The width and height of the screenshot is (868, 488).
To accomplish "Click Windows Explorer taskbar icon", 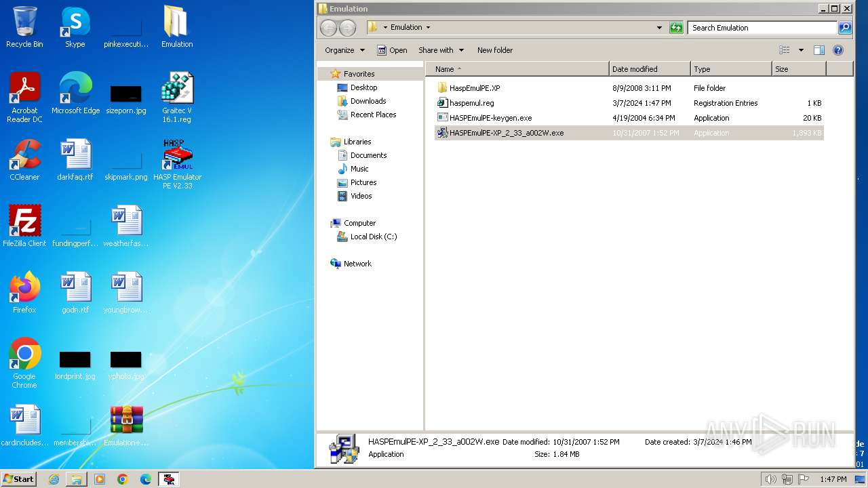I will pos(77,479).
